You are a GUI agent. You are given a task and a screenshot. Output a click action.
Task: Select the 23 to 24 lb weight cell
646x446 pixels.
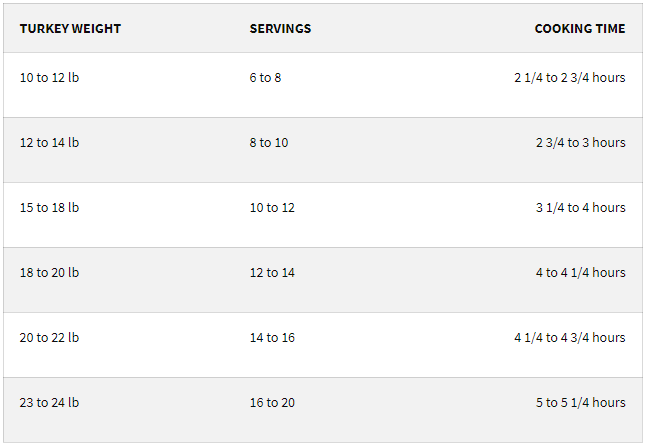click(x=49, y=403)
